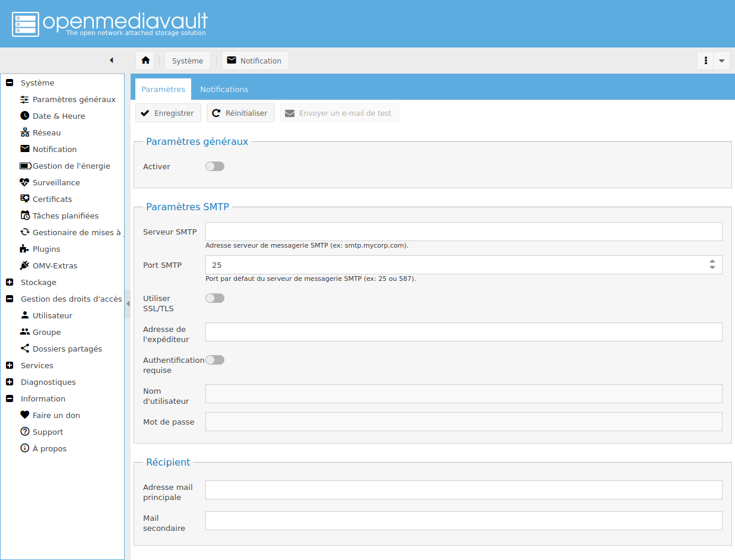The image size is (735, 560).
Task: Open Certificats icon in sidebar
Action: click(x=25, y=199)
